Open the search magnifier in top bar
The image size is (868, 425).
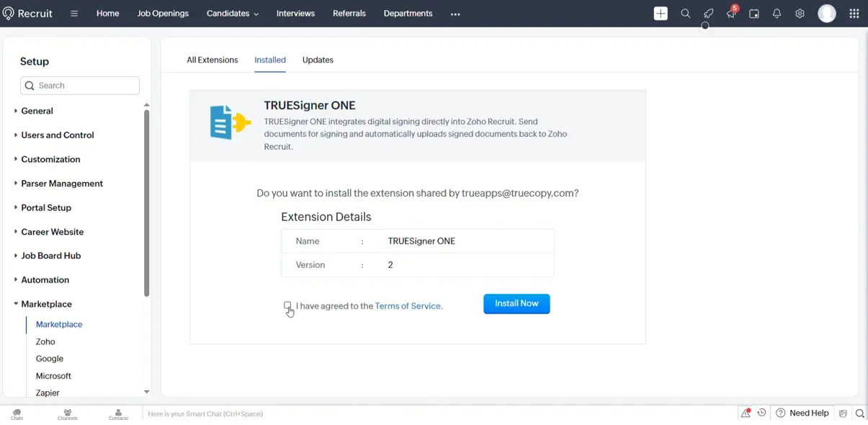[x=686, y=14]
